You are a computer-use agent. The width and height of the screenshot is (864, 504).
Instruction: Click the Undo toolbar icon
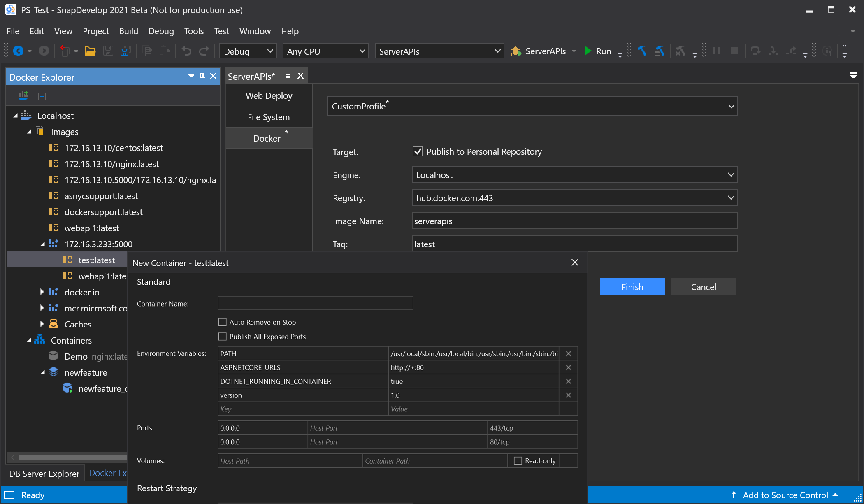[x=186, y=51]
